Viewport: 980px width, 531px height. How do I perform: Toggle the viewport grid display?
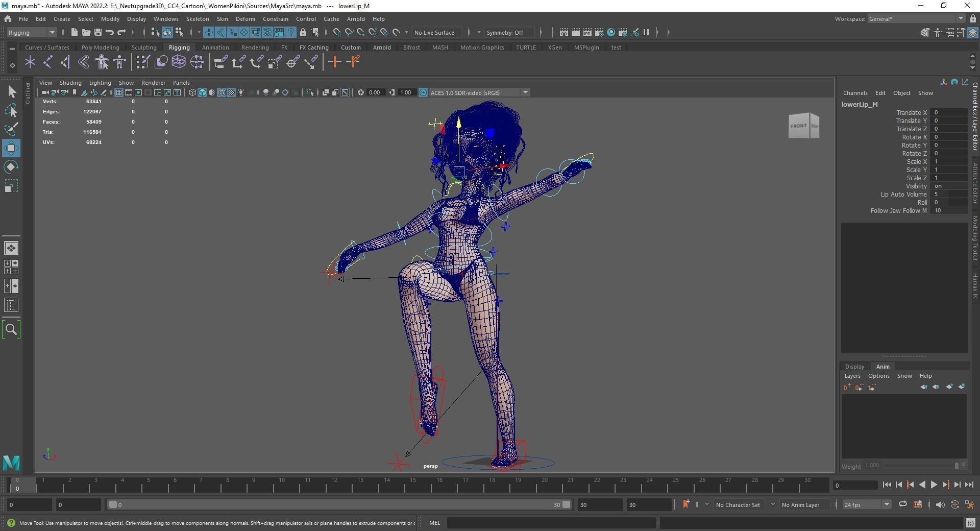[119, 92]
